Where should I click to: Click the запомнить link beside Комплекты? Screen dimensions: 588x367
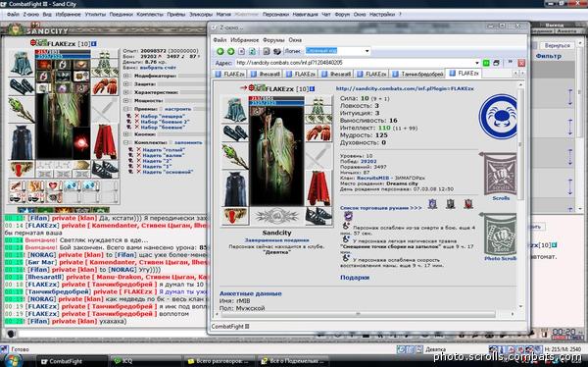coord(188,142)
